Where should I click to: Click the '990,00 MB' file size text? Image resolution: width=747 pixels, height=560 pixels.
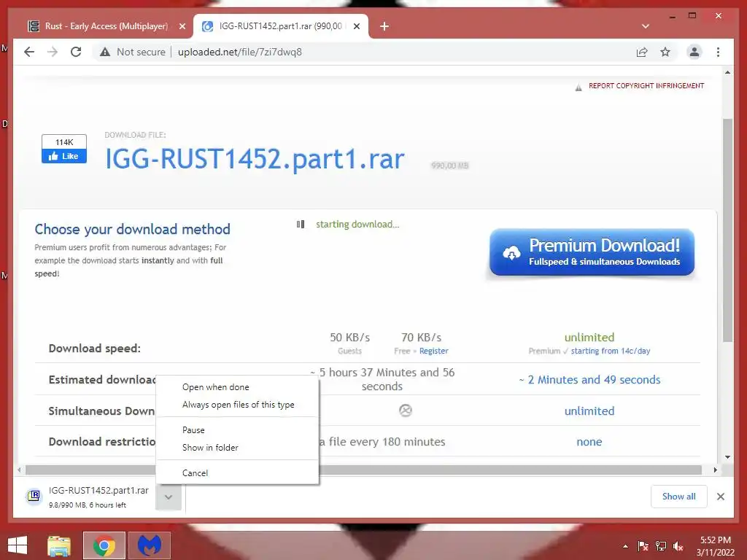(449, 166)
